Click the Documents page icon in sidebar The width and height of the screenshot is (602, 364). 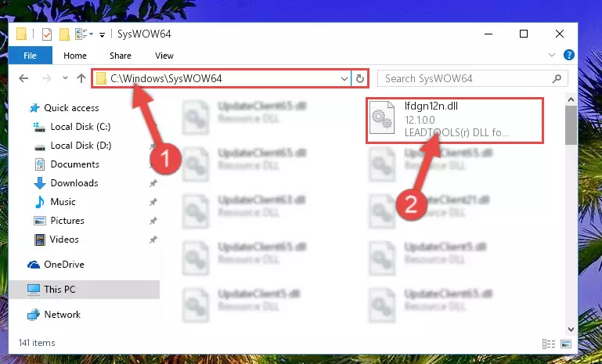[40, 164]
